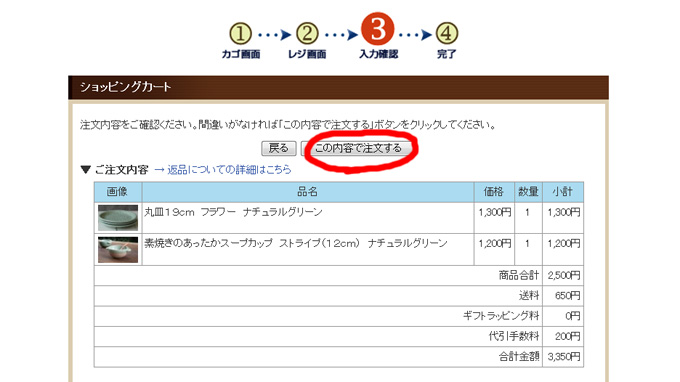The height and width of the screenshot is (382, 680).
Task: Click arrow between steps 1 and 2
Action: [274, 34]
